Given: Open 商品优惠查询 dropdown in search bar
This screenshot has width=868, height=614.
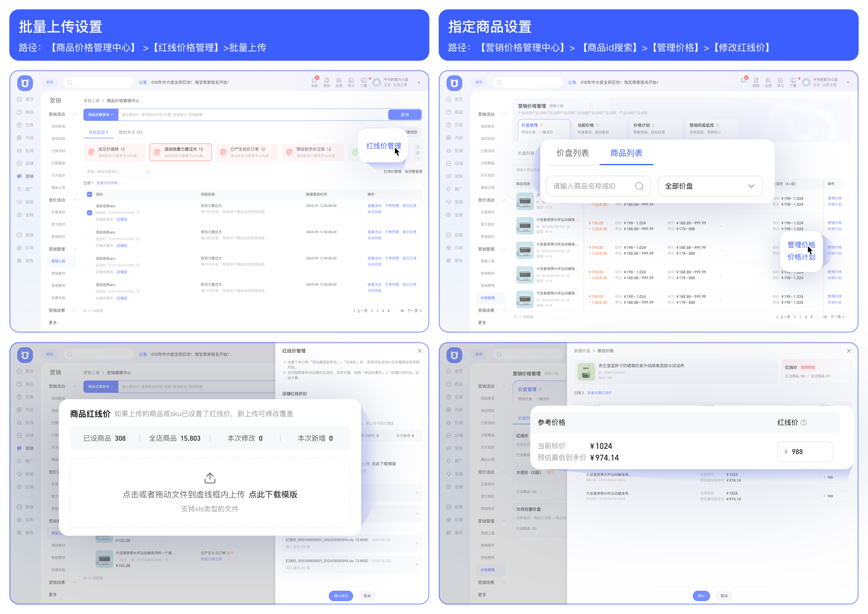Looking at the screenshot, I should 101,115.
